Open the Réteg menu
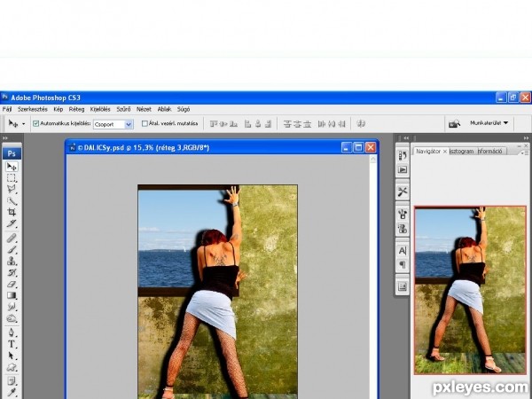The image size is (532, 399). tap(76, 109)
